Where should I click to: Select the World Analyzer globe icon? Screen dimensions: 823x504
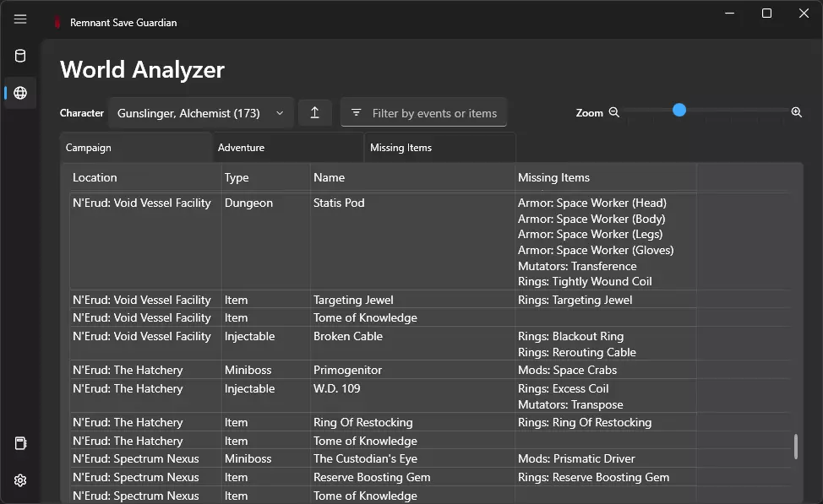coord(20,93)
